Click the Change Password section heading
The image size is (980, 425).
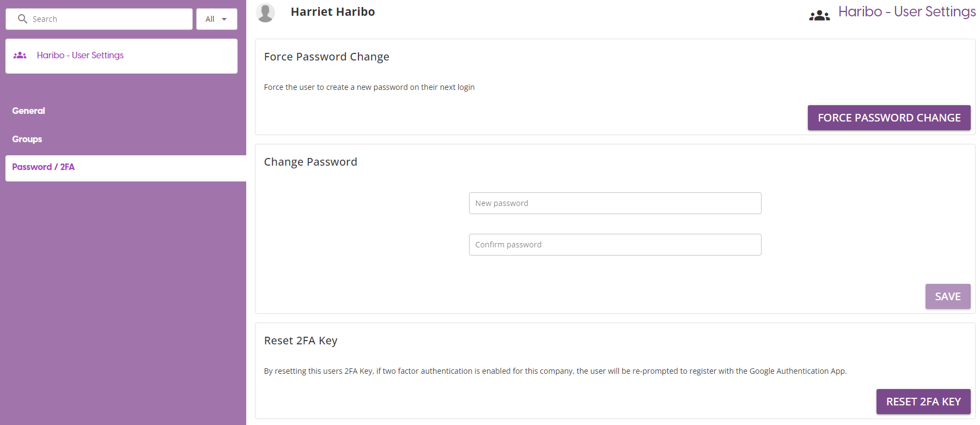(x=311, y=162)
